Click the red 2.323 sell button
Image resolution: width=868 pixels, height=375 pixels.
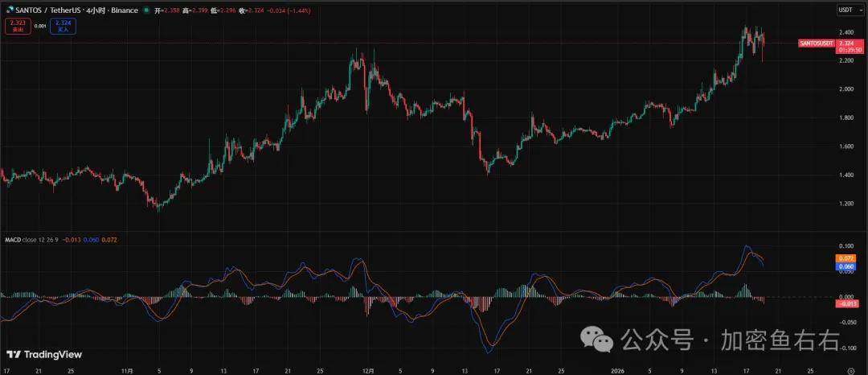pos(18,26)
